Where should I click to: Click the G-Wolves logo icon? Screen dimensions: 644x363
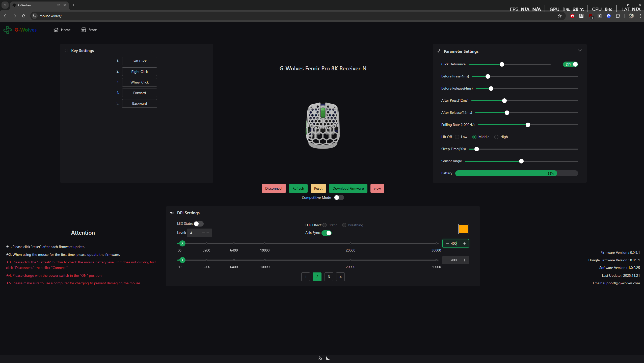click(x=8, y=30)
